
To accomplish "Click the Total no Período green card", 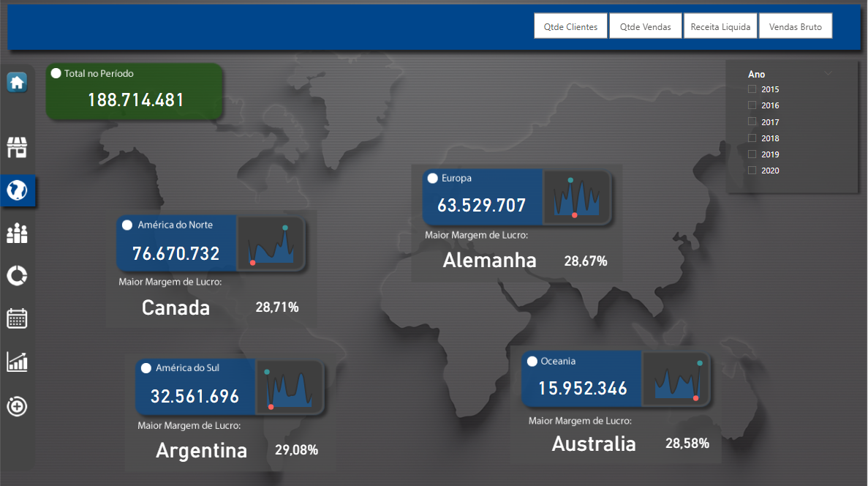I will click(x=135, y=91).
